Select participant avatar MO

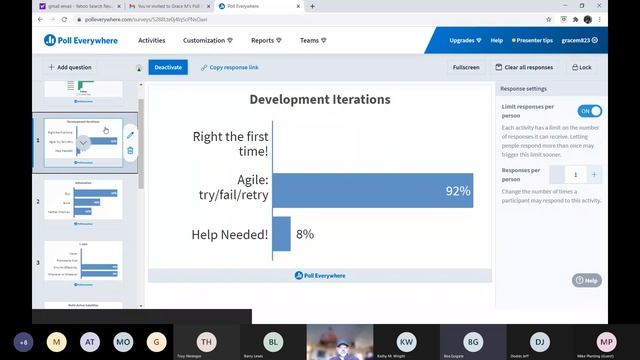[x=123, y=342]
